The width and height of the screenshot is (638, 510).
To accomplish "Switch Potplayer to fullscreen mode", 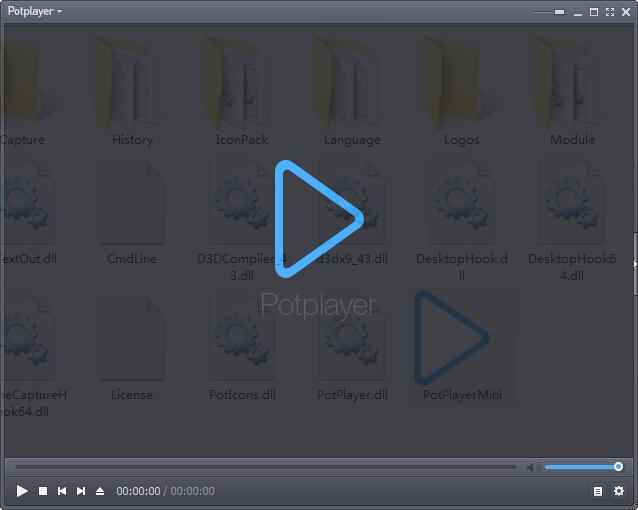I will click(610, 12).
